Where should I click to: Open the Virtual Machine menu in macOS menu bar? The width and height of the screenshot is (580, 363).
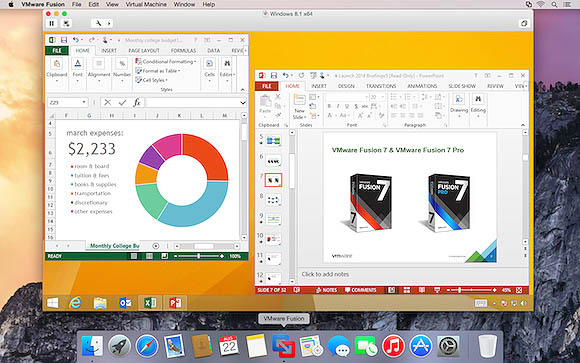[146, 4]
